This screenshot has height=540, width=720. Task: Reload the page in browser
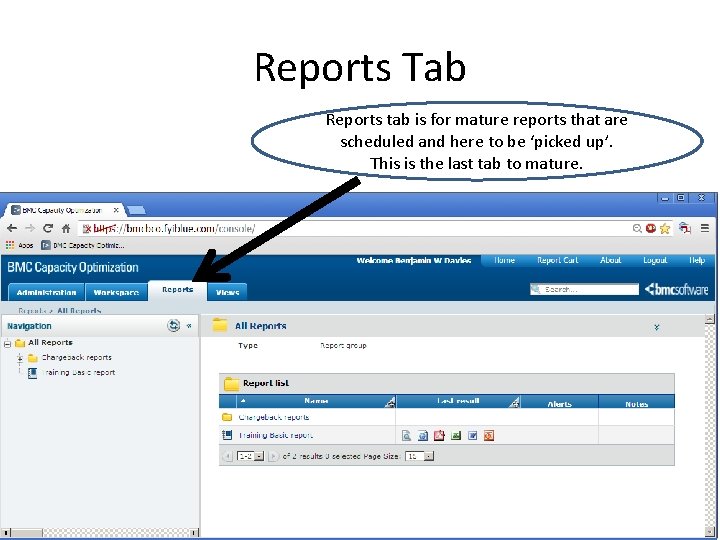pyautogui.click(x=48, y=228)
